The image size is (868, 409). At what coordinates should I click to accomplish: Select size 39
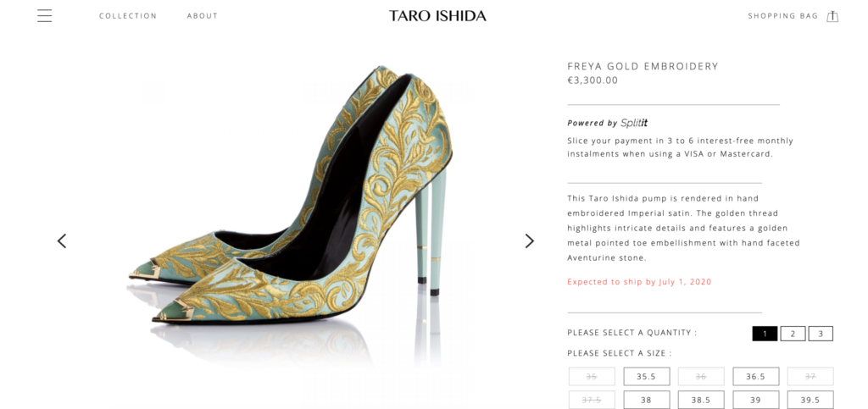point(755,400)
